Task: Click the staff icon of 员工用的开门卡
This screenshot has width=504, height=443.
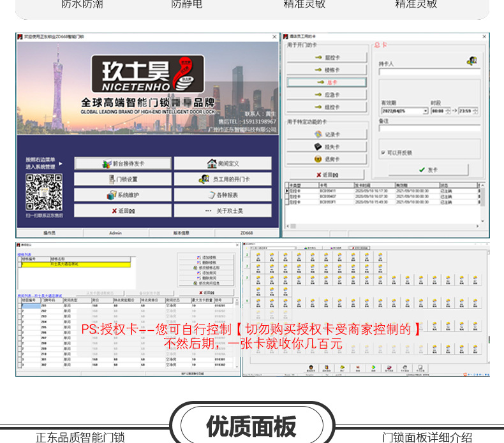Action: click(x=204, y=179)
